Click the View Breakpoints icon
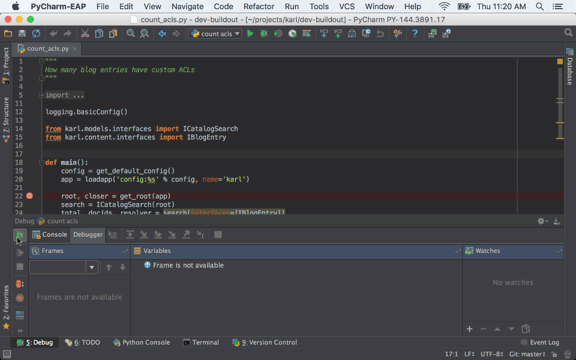The image size is (576, 360). pos(20,284)
